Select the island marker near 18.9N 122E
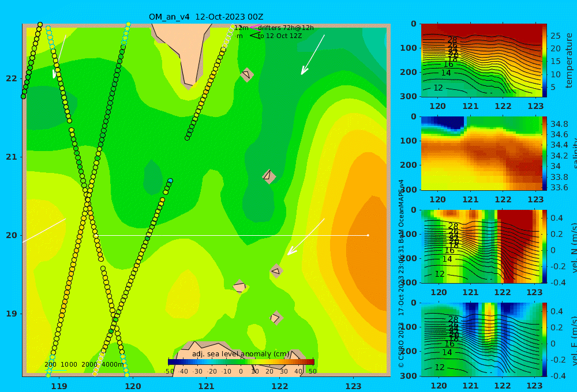577x392 pixels. 276,318
